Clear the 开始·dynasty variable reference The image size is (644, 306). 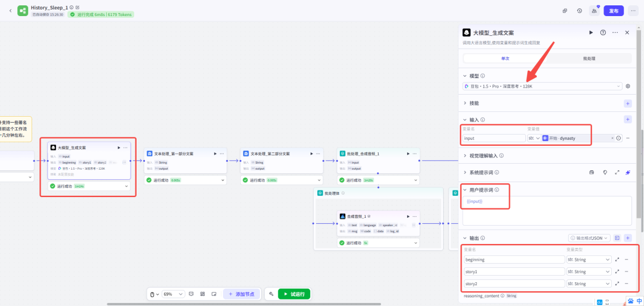point(612,138)
